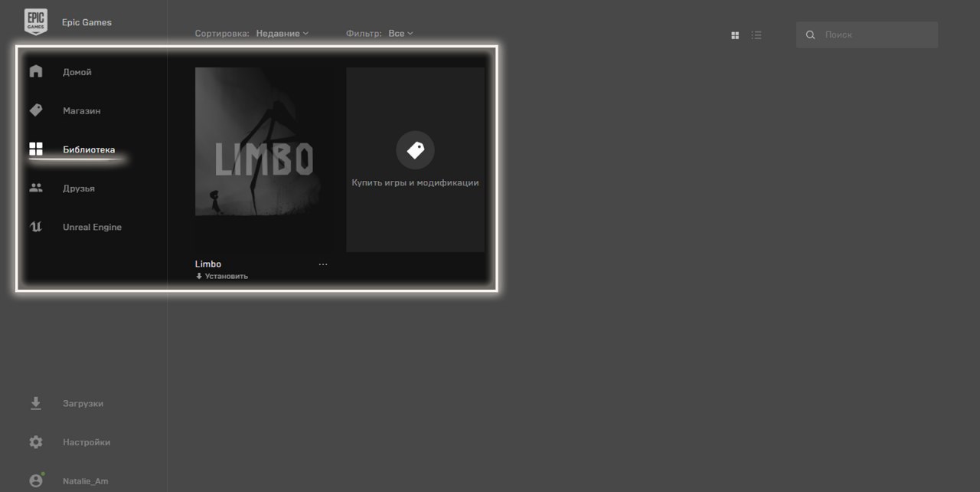Click the Settings gear icon
This screenshot has width=980, height=492.
click(36, 442)
